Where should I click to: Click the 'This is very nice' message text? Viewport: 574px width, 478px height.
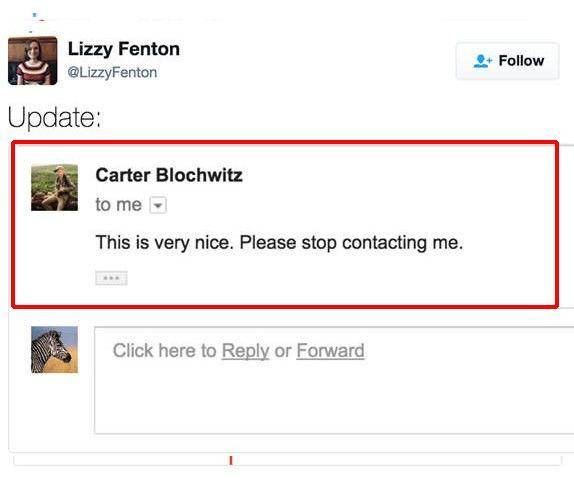pyautogui.click(x=279, y=243)
